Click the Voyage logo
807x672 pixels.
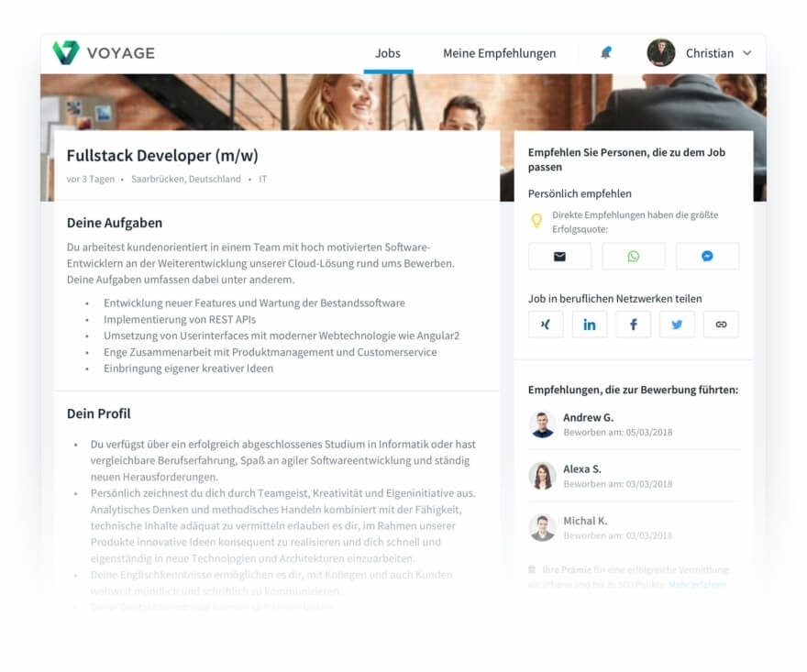coord(104,53)
